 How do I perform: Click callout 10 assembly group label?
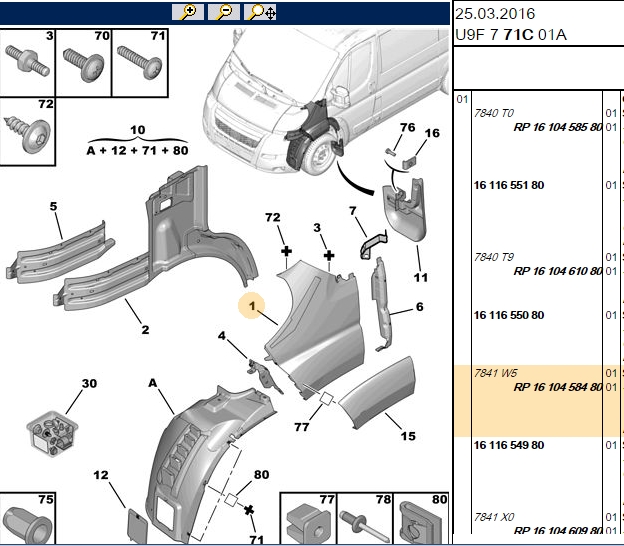coord(138,130)
